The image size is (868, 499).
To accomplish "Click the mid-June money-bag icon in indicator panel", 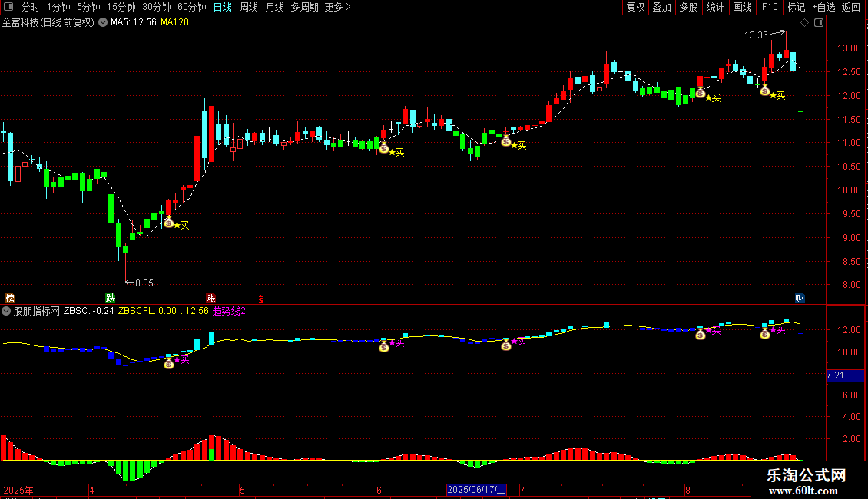I will pyautogui.click(x=506, y=345).
